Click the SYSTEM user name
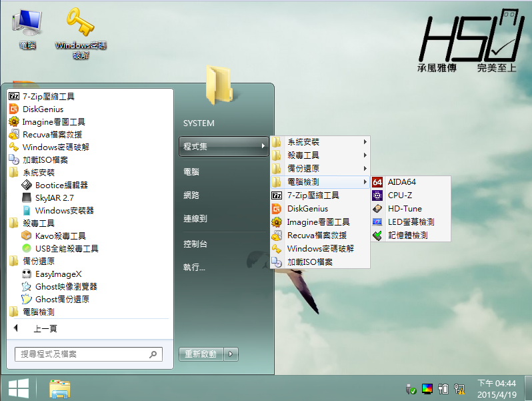Screen dimensions: 532x401 click(199, 123)
